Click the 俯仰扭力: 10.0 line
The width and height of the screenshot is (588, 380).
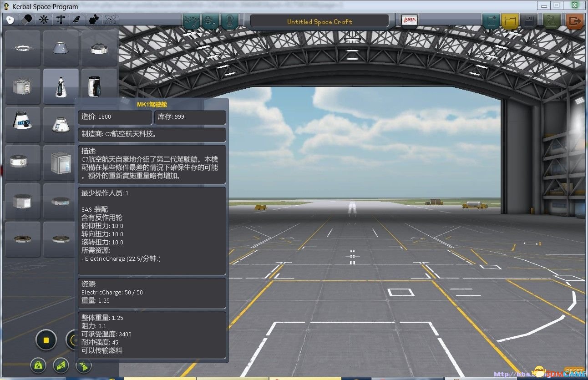point(102,226)
